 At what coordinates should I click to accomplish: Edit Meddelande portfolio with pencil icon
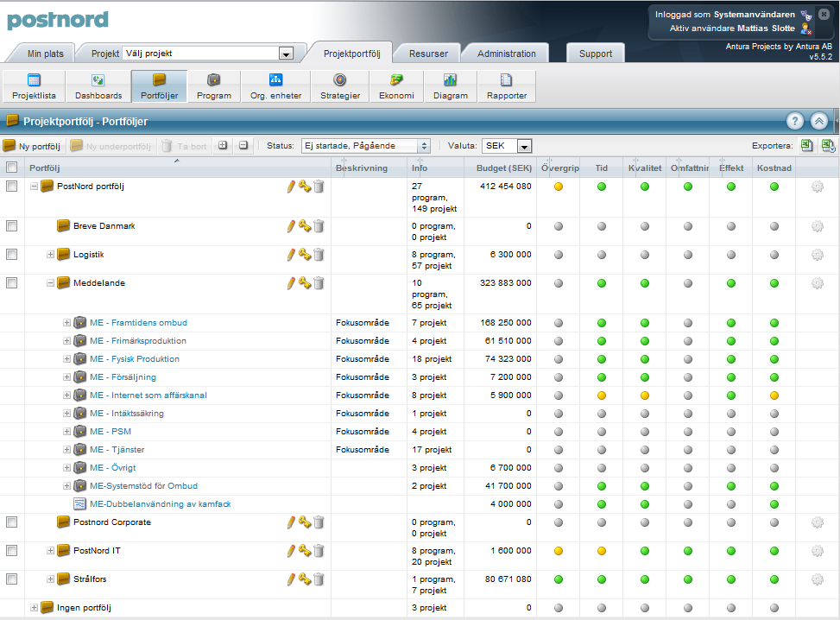(291, 283)
